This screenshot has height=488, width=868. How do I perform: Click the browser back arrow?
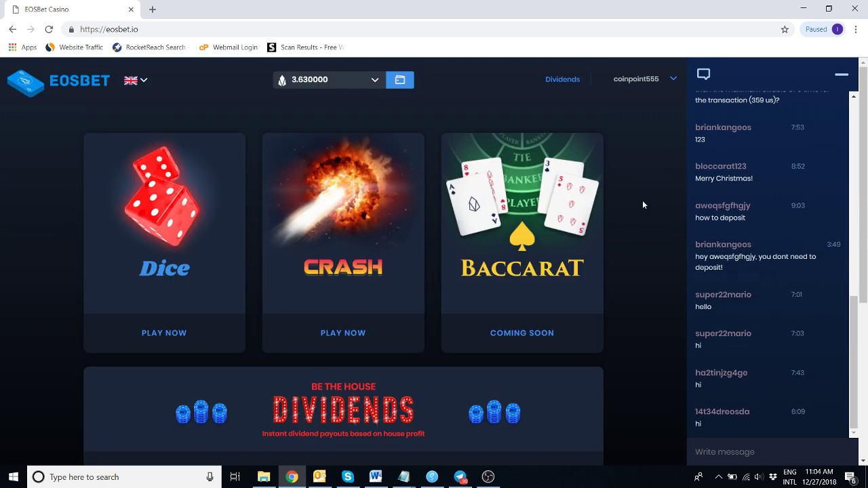coord(12,29)
